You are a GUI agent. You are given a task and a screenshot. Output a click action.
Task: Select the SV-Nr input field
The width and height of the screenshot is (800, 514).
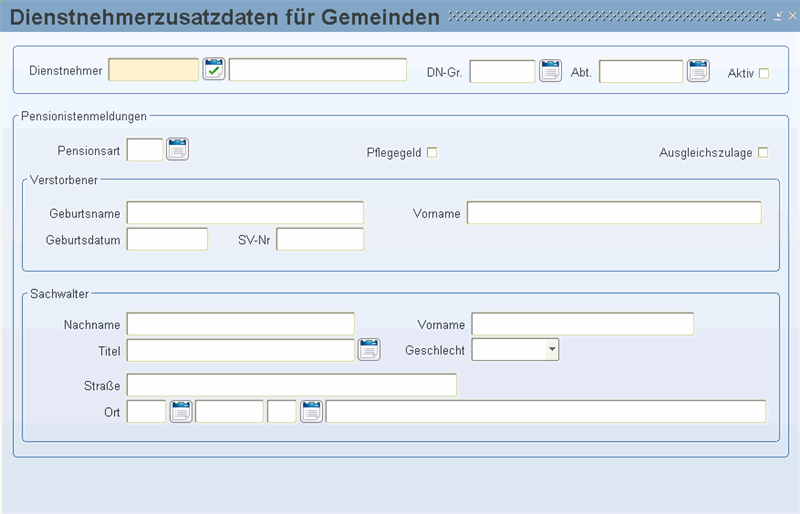tap(320, 239)
